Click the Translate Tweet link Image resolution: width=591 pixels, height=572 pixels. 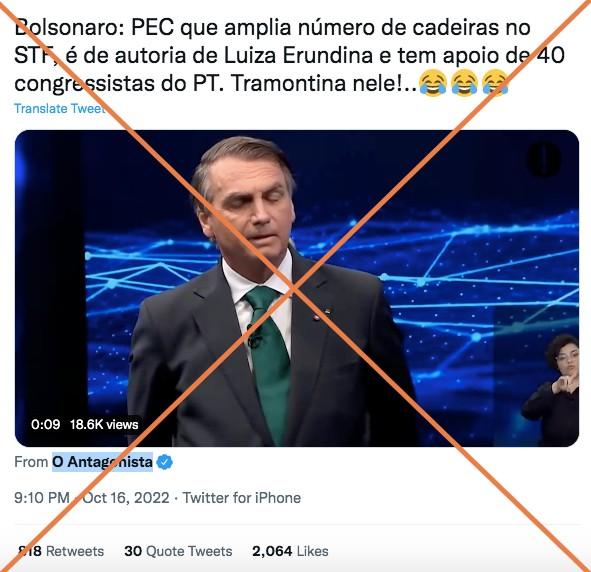coord(60,109)
